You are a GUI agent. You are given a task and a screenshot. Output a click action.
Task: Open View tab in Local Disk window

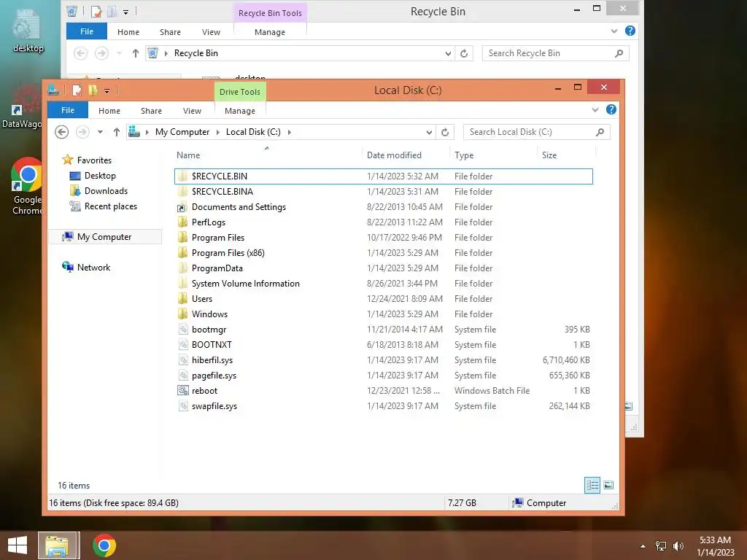coord(192,111)
